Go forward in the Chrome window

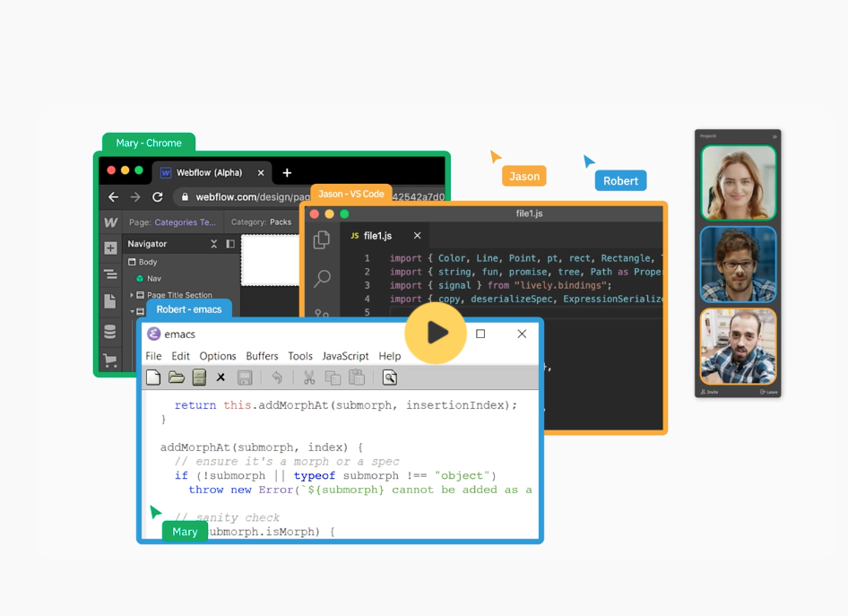tap(135, 197)
